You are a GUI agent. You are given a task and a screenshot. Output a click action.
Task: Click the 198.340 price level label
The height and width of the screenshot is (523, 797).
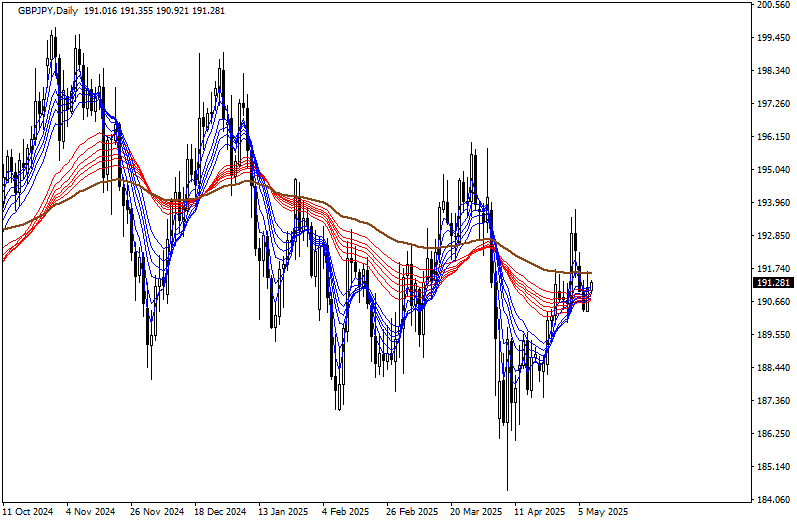(x=773, y=71)
